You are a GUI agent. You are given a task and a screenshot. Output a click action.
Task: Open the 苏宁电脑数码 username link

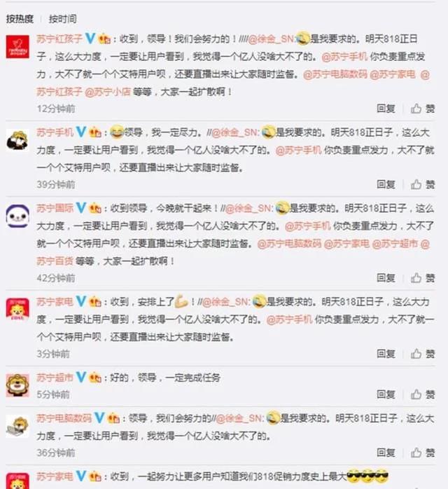(64, 418)
